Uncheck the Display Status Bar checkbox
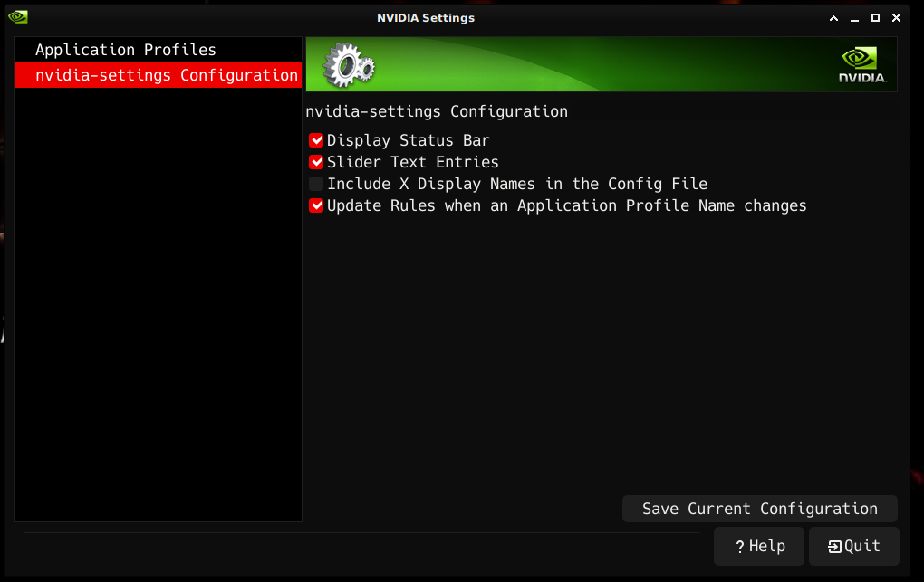This screenshot has height=582, width=924. 316,140
